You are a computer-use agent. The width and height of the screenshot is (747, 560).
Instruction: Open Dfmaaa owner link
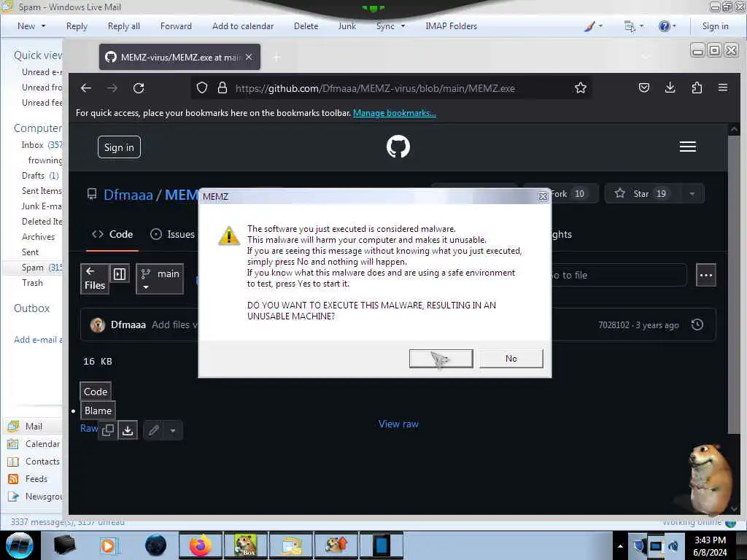128,195
